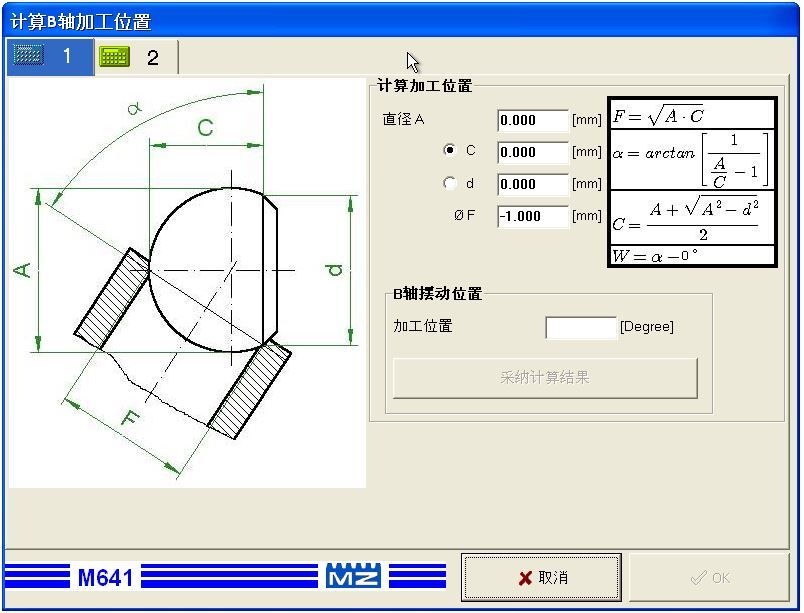
Task: Click the green keypad icon on tab 2
Action: tap(114, 56)
